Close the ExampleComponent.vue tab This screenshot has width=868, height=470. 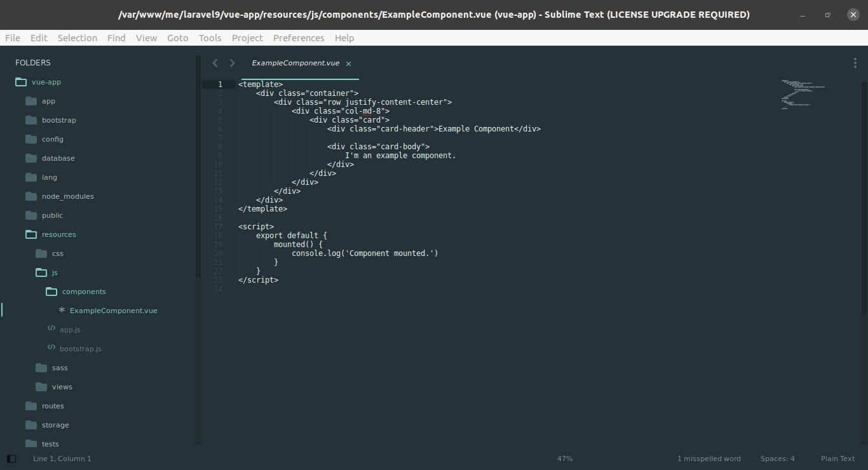click(348, 64)
